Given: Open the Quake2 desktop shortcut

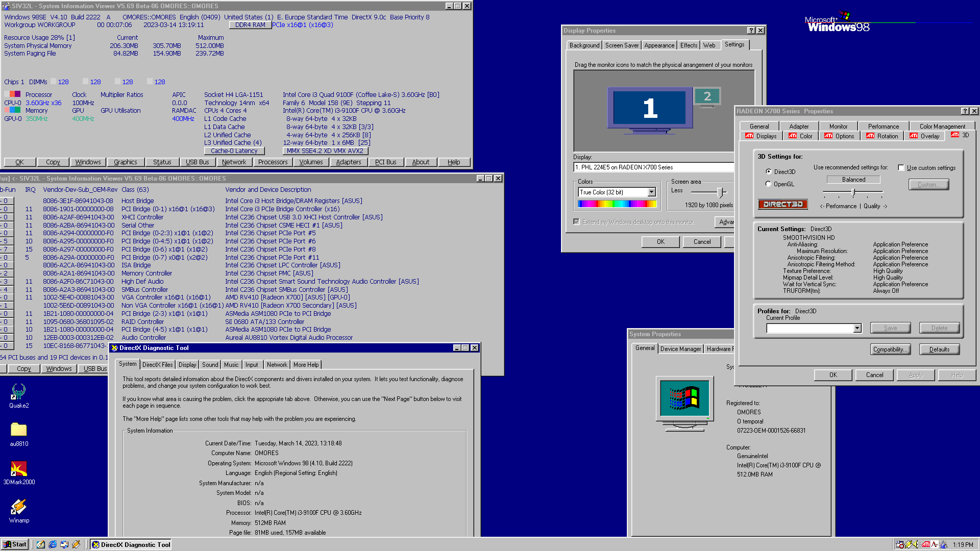Looking at the screenshot, I should click(19, 396).
